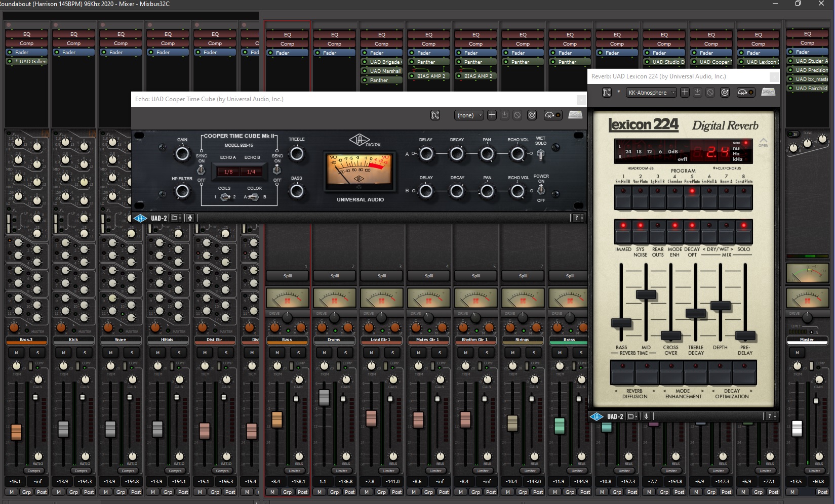Open the virtual keyboard icon on Lexicon 224 header
The height and width of the screenshot is (504, 835).
[x=768, y=92]
